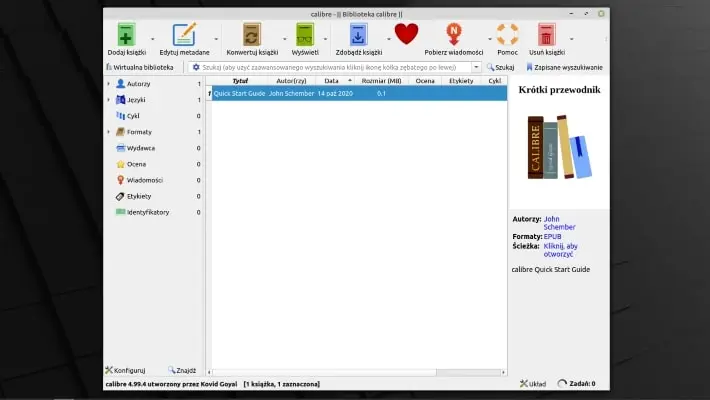Open book viewer with Wyświetl icon
The width and height of the screenshot is (710, 400).
tap(304, 35)
